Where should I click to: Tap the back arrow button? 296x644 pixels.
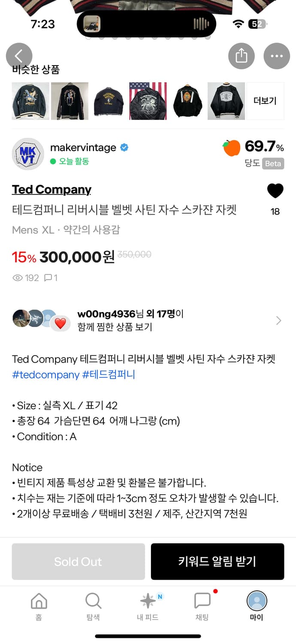pyautogui.click(x=19, y=56)
